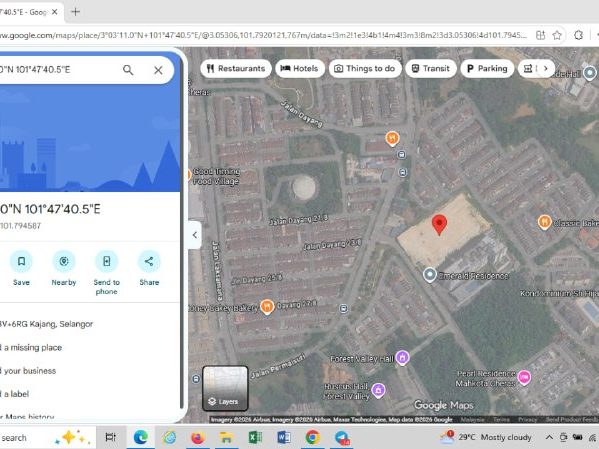Find places Nearby

[x=64, y=268]
